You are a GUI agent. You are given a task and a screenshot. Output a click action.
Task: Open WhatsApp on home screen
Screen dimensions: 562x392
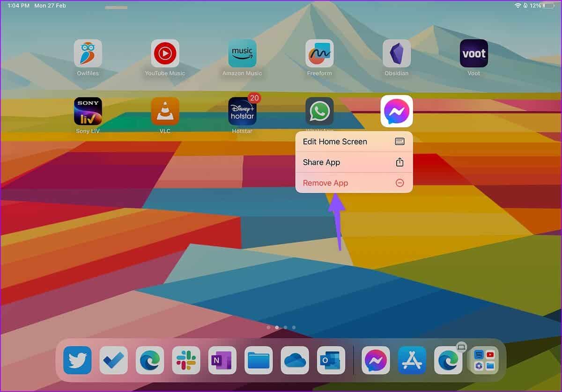[319, 111]
